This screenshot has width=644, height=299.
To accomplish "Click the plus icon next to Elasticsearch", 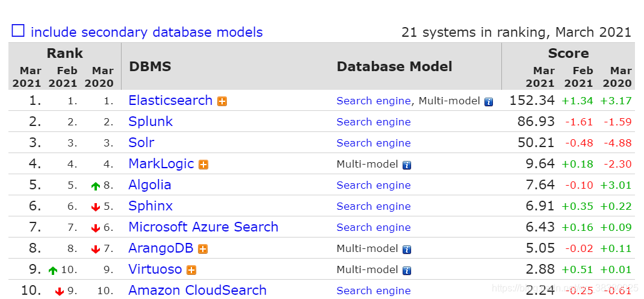I will click(222, 101).
